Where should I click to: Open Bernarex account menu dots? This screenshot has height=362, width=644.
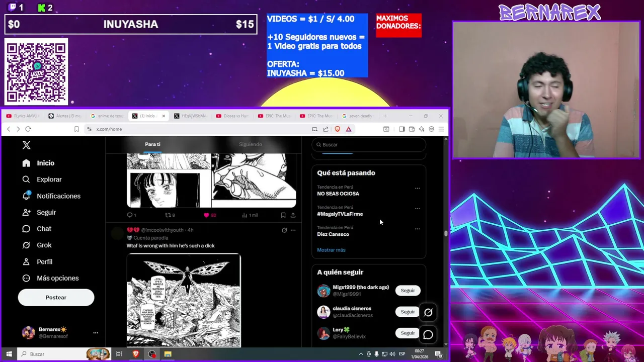96,333
